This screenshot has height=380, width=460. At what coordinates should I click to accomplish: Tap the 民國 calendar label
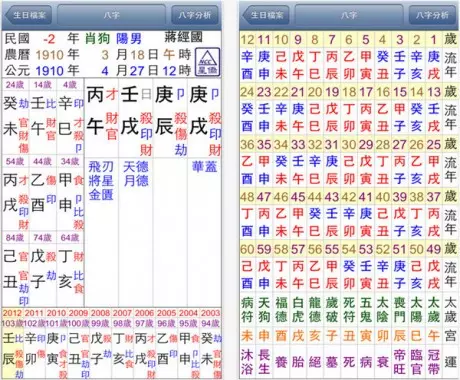tap(17, 39)
